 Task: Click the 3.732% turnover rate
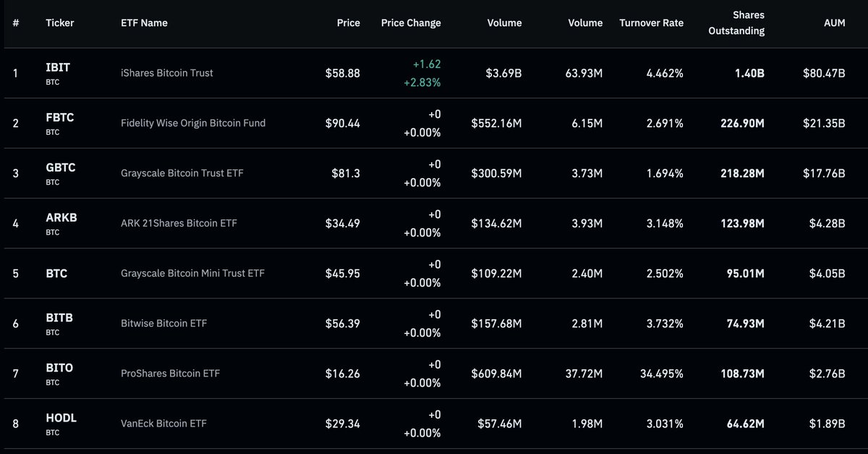coord(665,323)
